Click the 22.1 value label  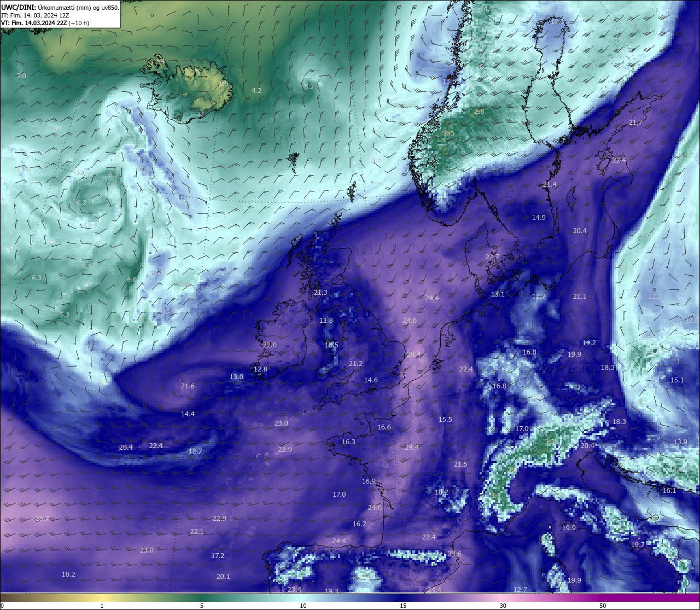pos(197,531)
